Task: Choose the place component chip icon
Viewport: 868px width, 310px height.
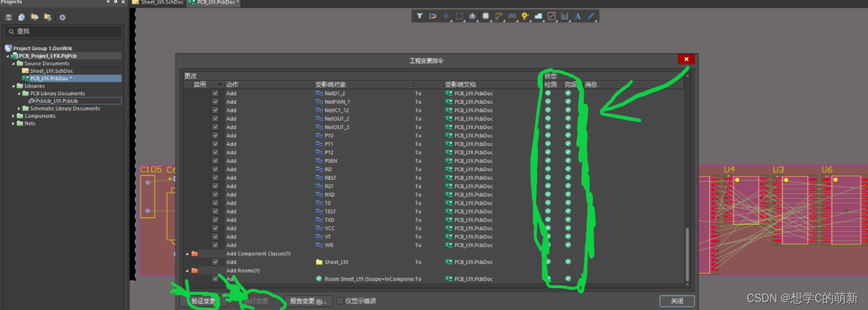Action: pos(486,16)
